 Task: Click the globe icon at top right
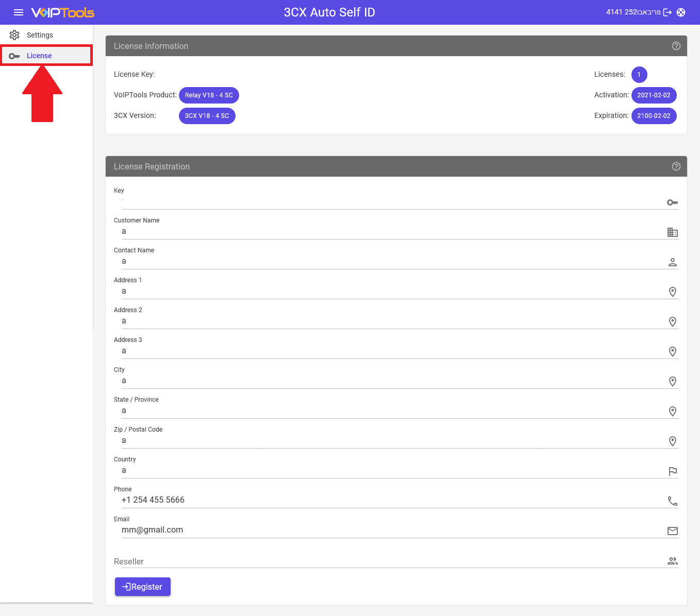point(681,12)
